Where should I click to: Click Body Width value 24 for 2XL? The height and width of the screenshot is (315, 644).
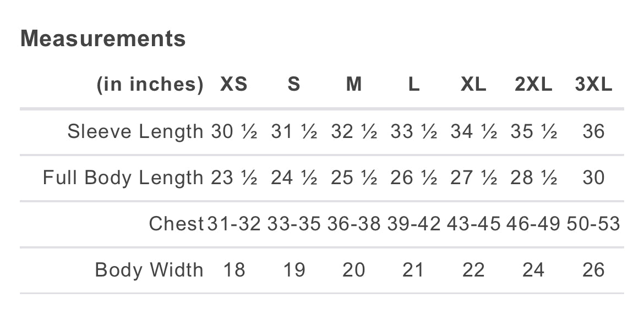tap(533, 270)
